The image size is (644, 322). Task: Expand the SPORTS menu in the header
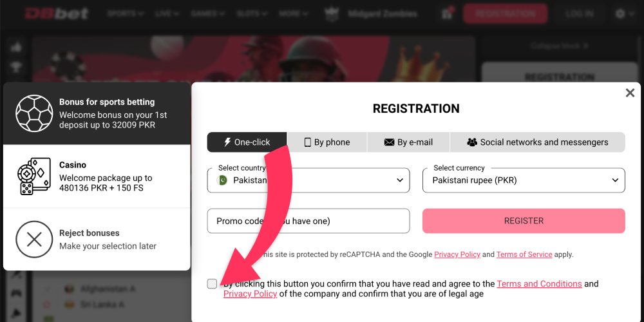(x=126, y=14)
